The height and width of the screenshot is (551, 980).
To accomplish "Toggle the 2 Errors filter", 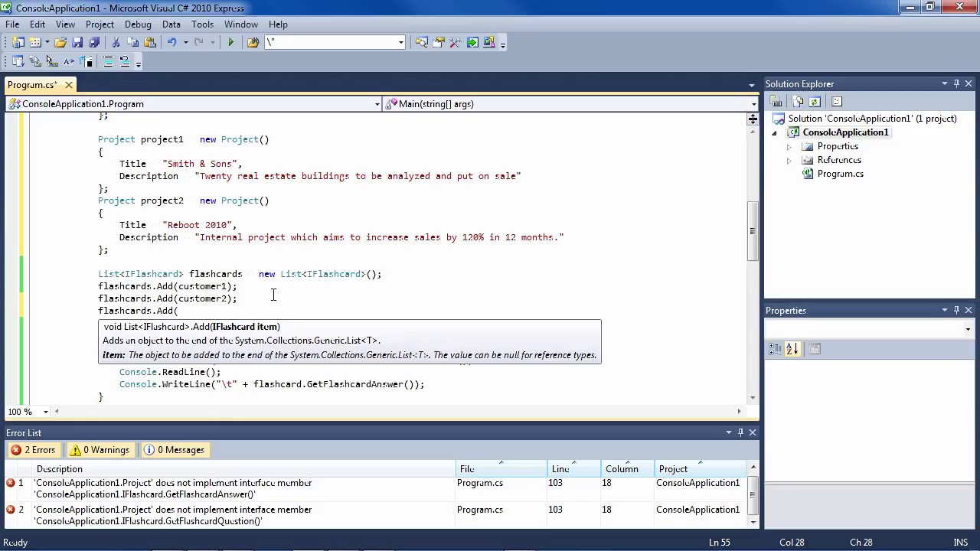I will click(x=34, y=450).
